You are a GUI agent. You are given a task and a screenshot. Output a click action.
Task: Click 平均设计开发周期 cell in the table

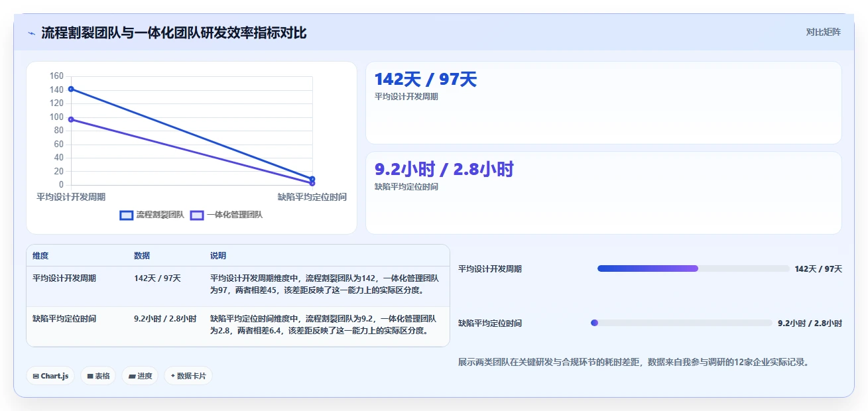coord(64,278)
